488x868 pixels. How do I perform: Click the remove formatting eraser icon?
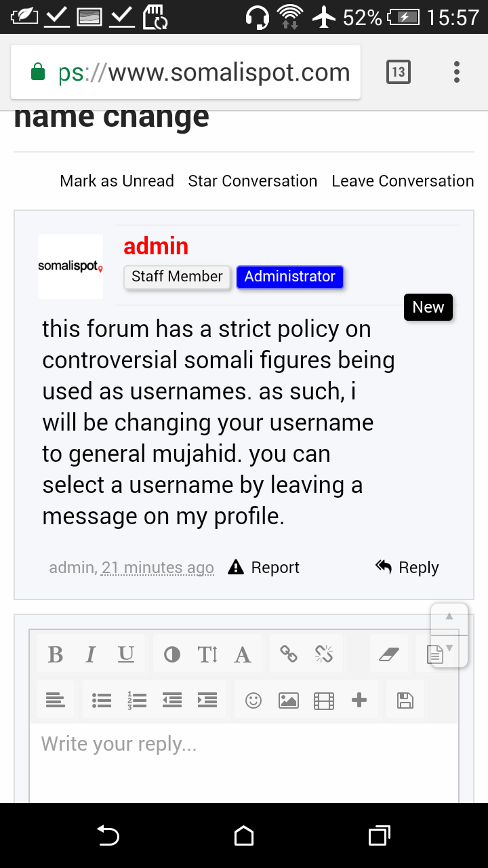pos(389,654)
